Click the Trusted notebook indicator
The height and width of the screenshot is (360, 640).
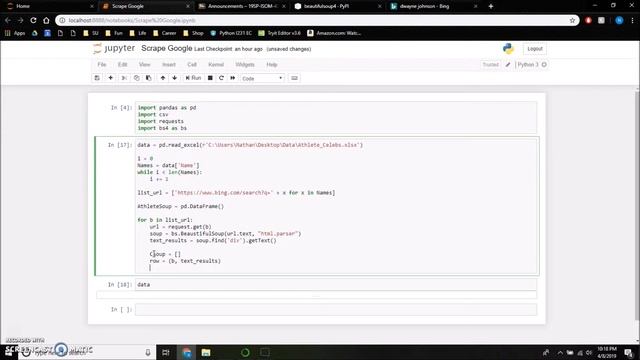[x=491, y=64]
